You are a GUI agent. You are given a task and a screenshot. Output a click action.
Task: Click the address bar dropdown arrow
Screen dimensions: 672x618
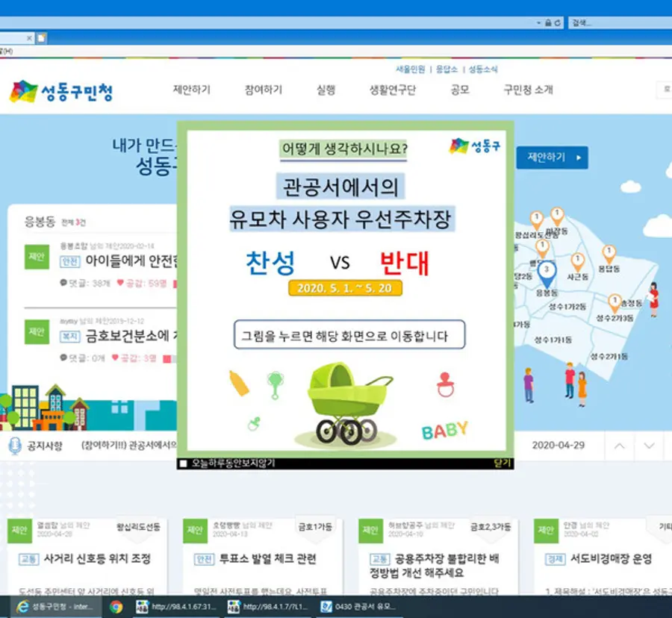538,22
